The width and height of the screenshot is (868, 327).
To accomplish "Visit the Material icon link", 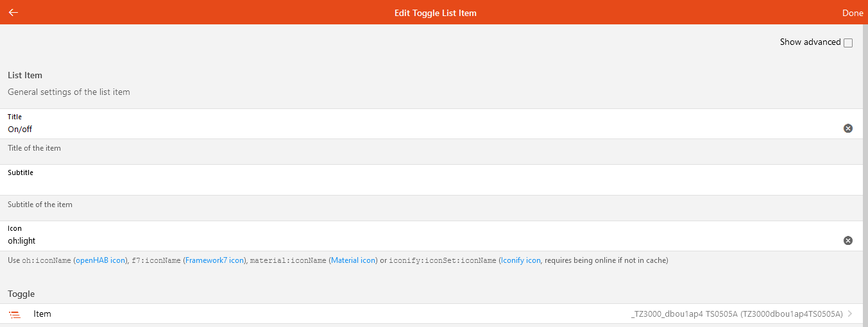I will [353, 260].
